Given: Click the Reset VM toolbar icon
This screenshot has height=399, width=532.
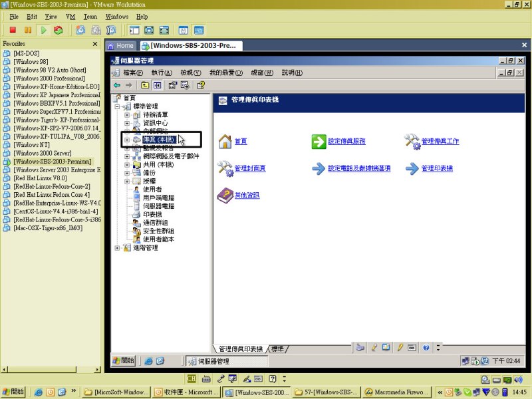Looking at the screenshot, I should coord(59,30).
